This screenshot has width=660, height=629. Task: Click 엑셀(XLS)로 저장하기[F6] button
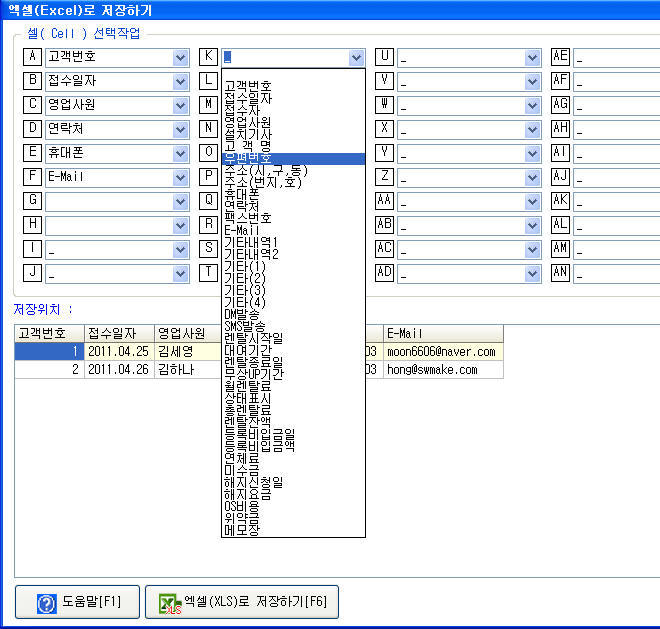(x=242, y=602)
